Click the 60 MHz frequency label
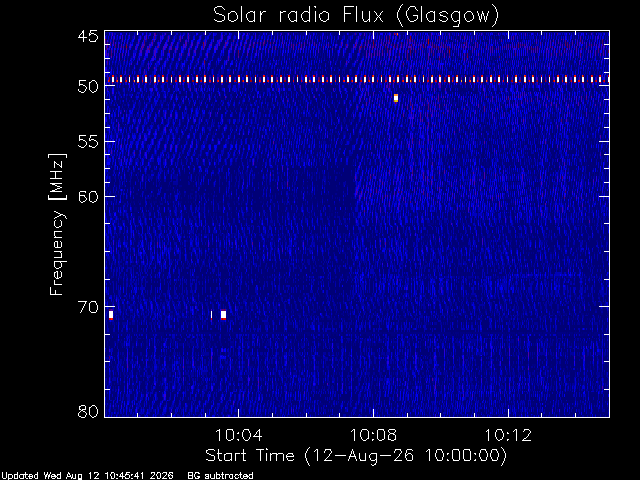The width and height of the screenshot is (640, 480). [88, 196]
